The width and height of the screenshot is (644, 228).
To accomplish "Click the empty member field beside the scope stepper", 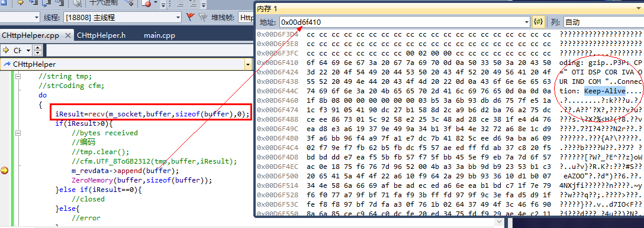I will (x=150, y=50).
